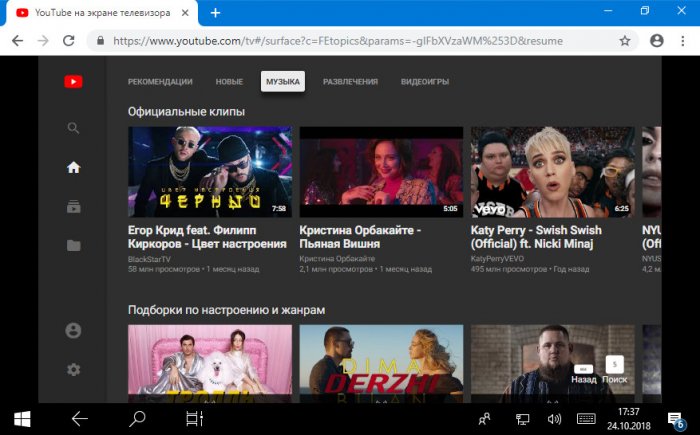This screenshot has height=435, width=700.
Task: Open Chrome three-dot menu
Action: click(x=683, y=41)
